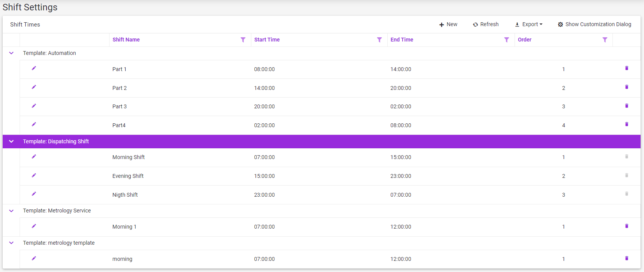Delete the Part4 shift row
The height and width of the screenshot is (272, 644).
[x=626, y=124]
